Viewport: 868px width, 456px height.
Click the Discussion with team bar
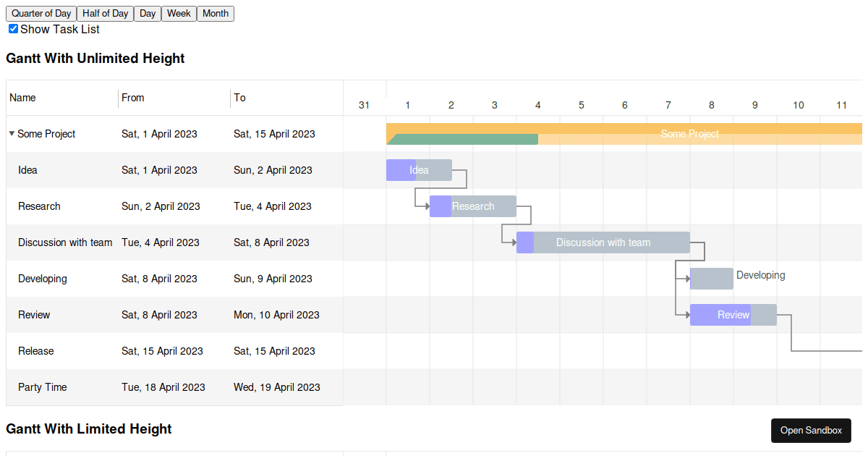coord(602,242)
